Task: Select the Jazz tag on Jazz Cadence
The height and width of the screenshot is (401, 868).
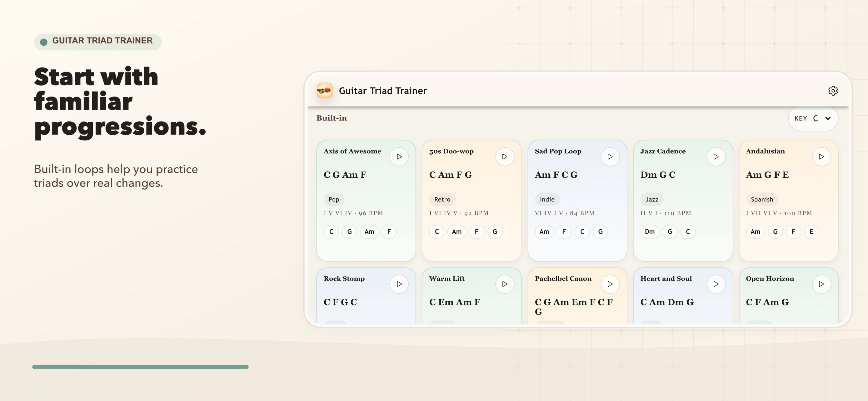Action: coord(652,199)
